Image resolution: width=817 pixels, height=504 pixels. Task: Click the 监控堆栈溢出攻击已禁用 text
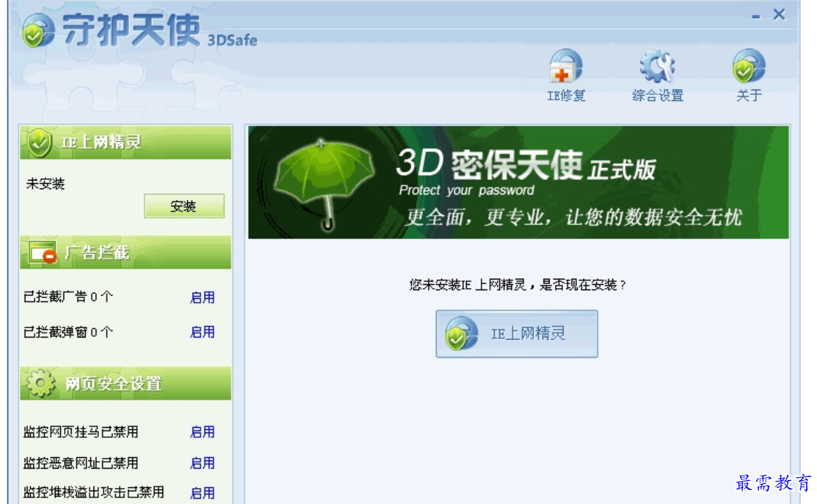pos(94,493)
